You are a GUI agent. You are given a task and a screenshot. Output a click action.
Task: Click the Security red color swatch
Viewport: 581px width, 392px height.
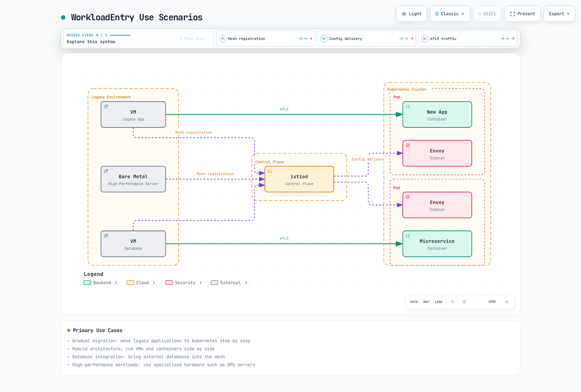(169, 283)
